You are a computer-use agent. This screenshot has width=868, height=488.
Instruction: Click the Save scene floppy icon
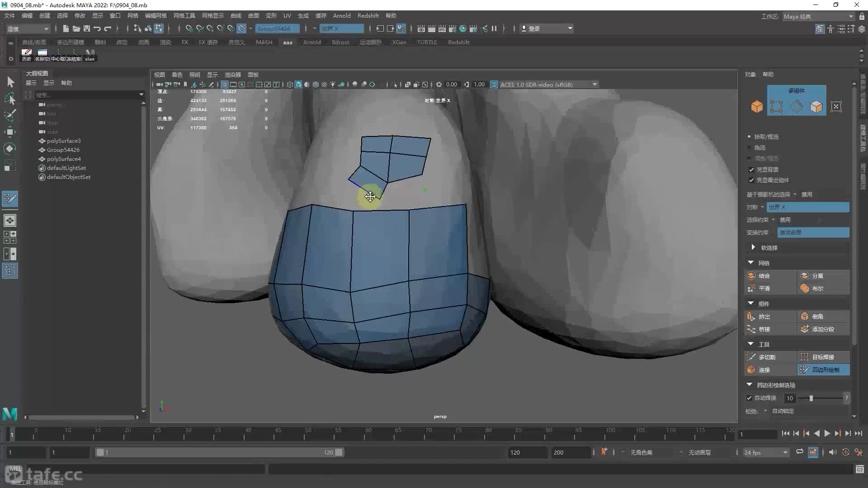86,28
